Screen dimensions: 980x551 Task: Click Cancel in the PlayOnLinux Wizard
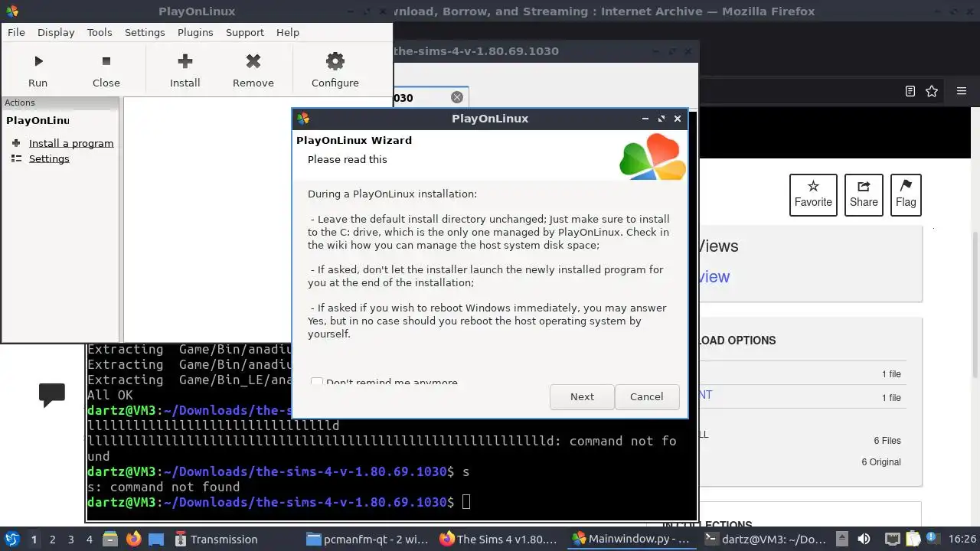(647, 396)
